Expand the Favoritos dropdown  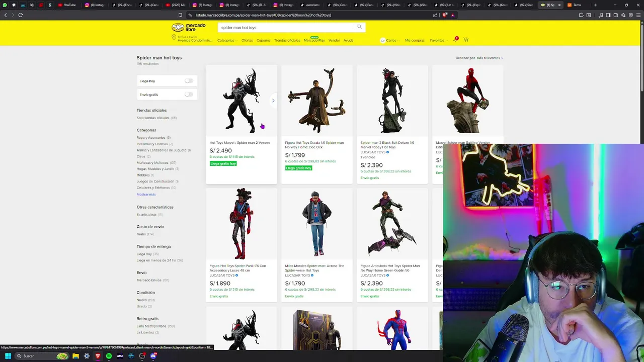coord(438,40)
